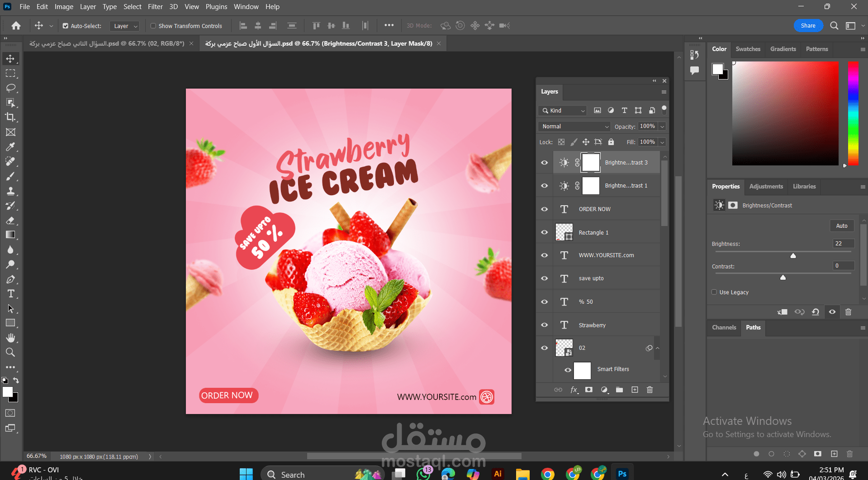The image size is (868, 480).
Task: Select the Hand tool
Action: [10, 338]
